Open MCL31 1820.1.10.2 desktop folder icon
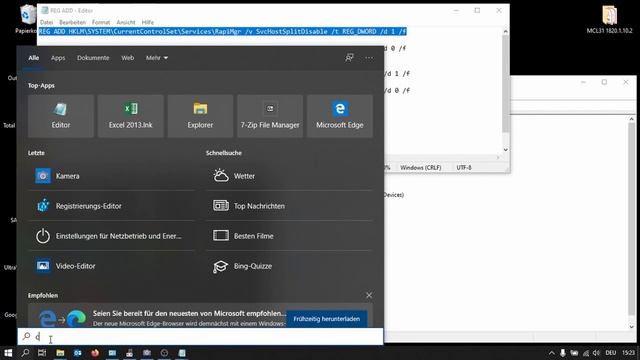This screenshot has width=640, height=360. (609, 19)
